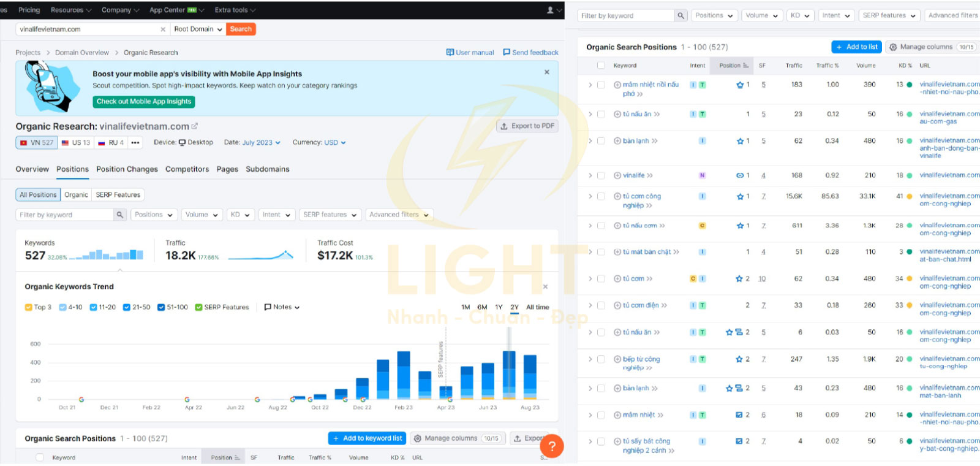This screenshot has width=980, height=466.
Task: Switch to the Competitors tab
Action: click(187, 169)
